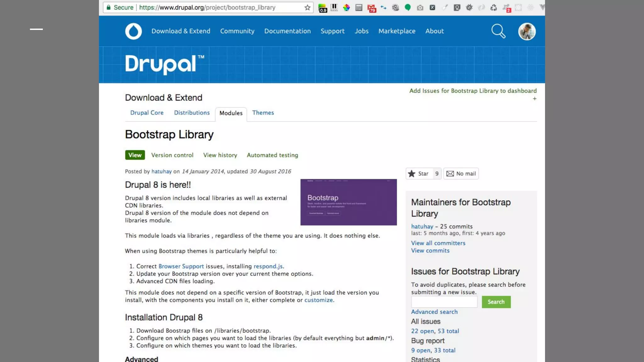Switch to the Drupal Core tab
The width and height of the screenshot is (644, 362).
coord(147,112)
